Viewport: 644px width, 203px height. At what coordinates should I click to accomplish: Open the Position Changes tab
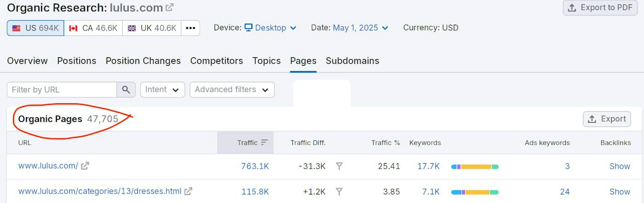pyautogui.click(x=143, y=61)
